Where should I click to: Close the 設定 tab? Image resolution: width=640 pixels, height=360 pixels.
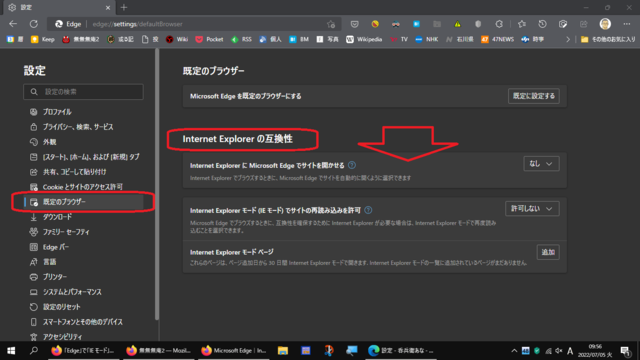108,7
